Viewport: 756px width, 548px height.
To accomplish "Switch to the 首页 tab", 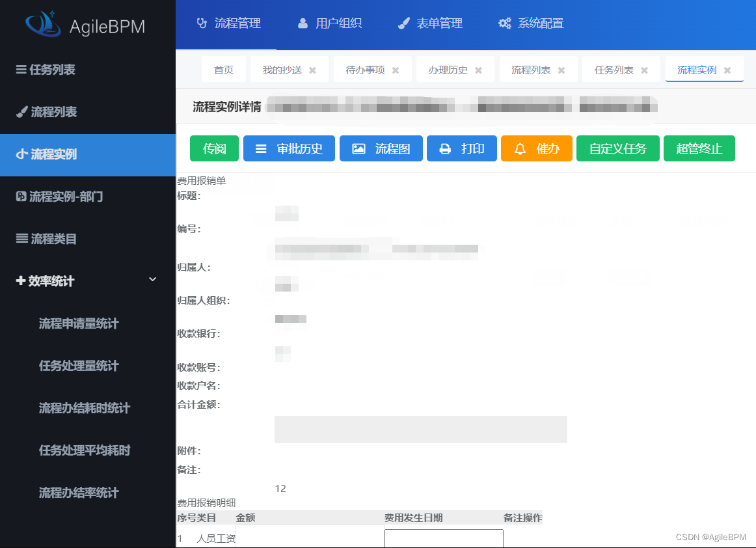I will [223, 69].
